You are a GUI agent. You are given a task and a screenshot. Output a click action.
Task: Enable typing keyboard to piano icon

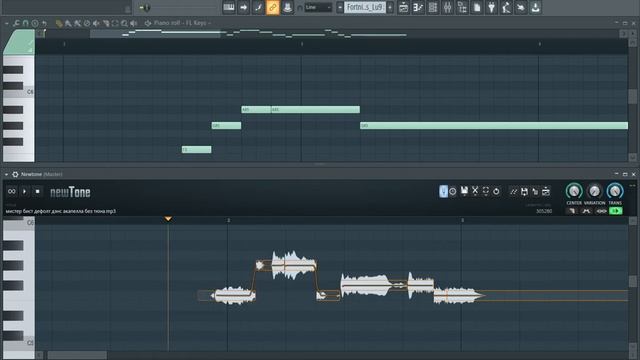coord(229,7)
